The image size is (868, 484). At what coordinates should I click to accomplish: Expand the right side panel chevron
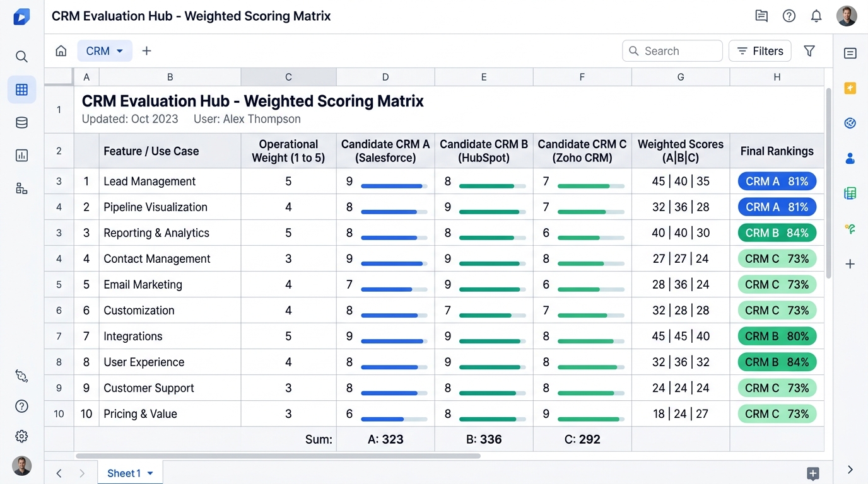click(850, 470)
